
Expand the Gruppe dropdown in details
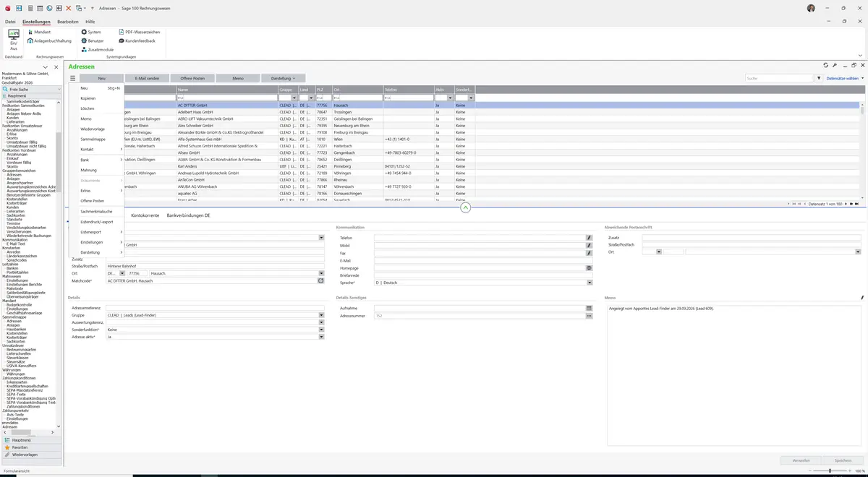(x=321, y=315)
